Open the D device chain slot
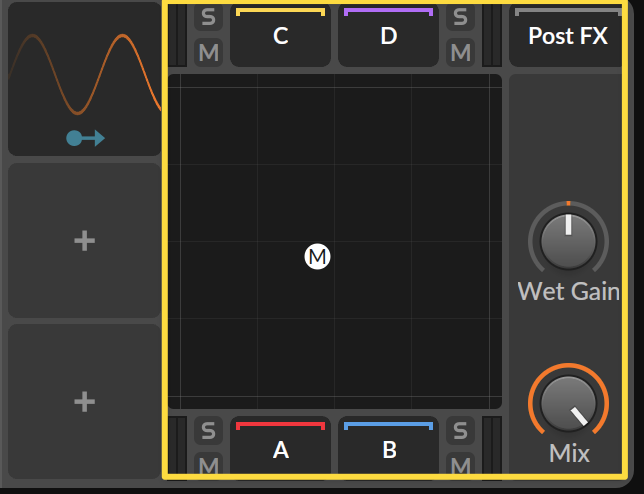Image resolution: width=644 pixels, height=494 pixels. pos(388,36)
